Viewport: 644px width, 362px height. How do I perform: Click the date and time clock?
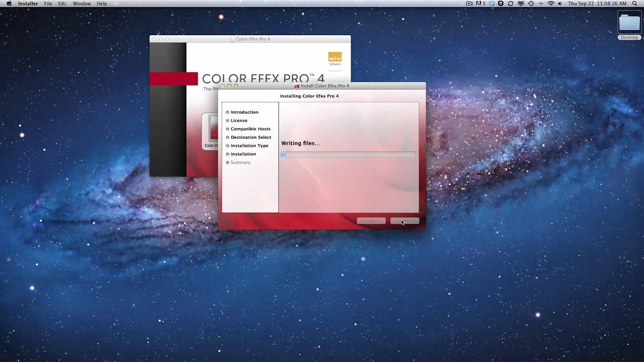(x=597, y=4)
